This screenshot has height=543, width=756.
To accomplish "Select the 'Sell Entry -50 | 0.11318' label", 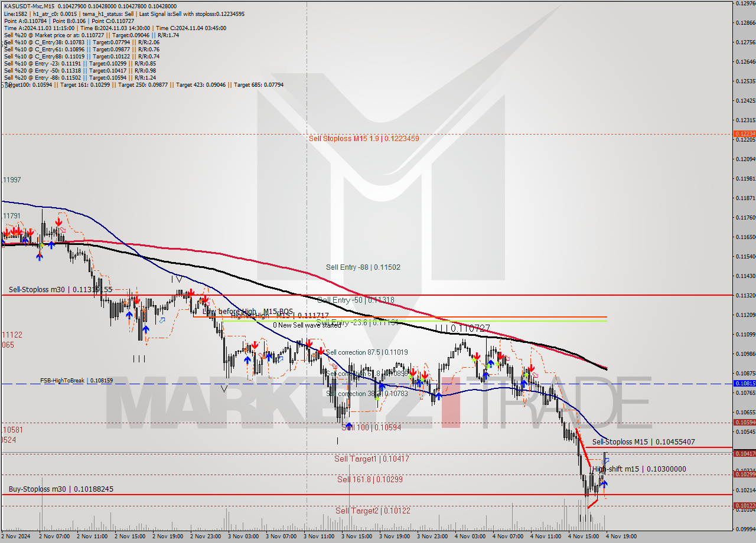I will [356, 300].
